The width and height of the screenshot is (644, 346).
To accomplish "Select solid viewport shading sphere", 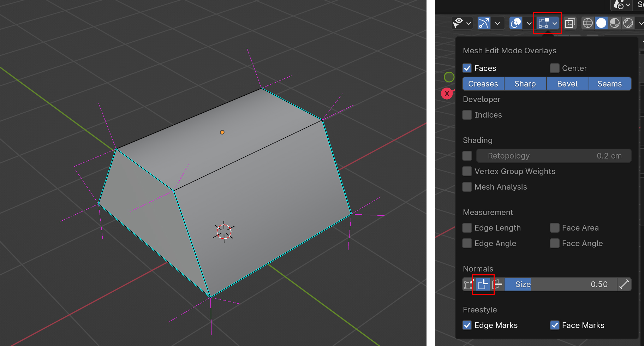I will [x=601, y=23].
